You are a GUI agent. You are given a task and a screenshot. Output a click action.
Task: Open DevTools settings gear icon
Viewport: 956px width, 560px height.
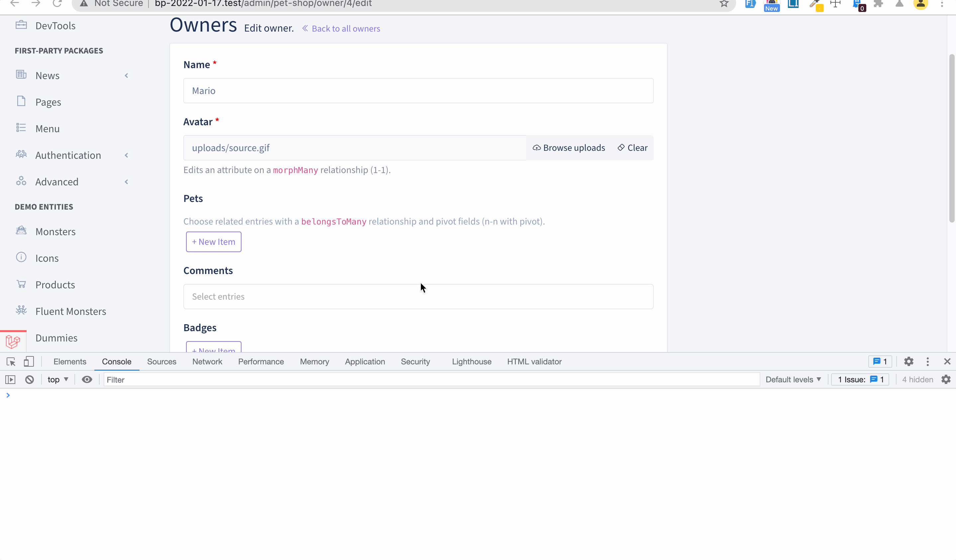pos(908,362)
